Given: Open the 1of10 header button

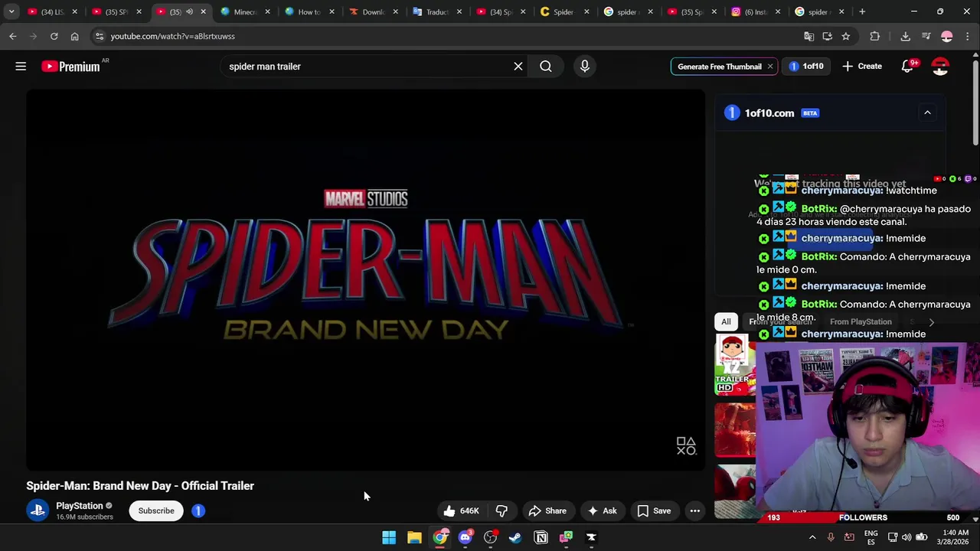Looking at the screenshot, I should [x=805, y=67].
